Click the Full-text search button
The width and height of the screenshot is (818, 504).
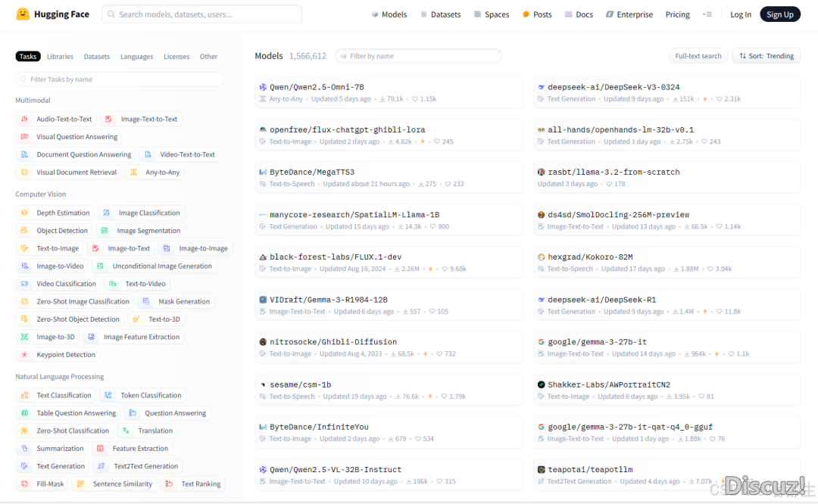(x=698, y=56)
